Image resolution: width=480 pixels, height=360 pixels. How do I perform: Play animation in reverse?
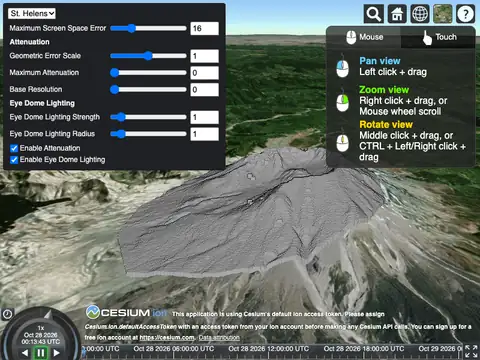coord(25,353)
